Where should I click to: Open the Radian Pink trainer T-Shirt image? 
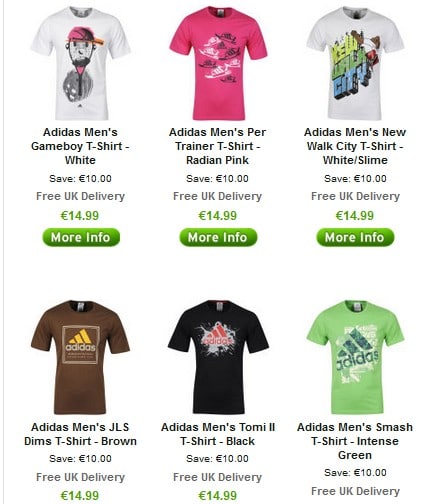tap(218, 63)
